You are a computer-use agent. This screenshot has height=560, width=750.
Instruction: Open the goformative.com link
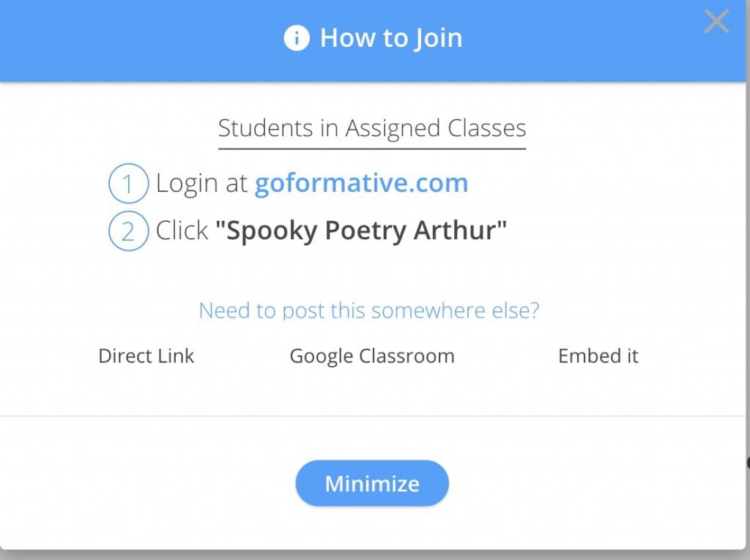pos(361,183)
